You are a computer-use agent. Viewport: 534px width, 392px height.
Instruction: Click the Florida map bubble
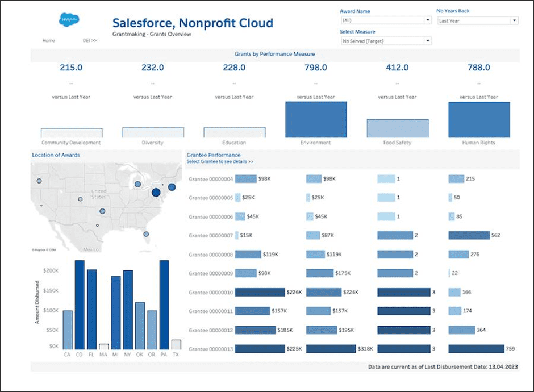(146, 234)
